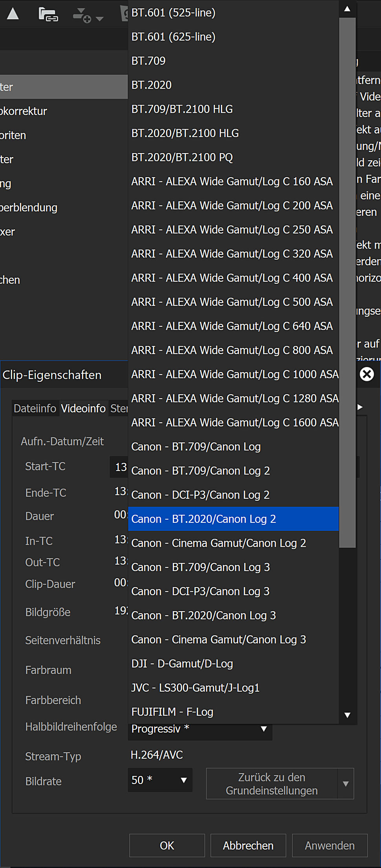The image size is (381, 868).
Task: Pick ARRI ALEXA Log C 200 ASA
Action: pos(233,205)
